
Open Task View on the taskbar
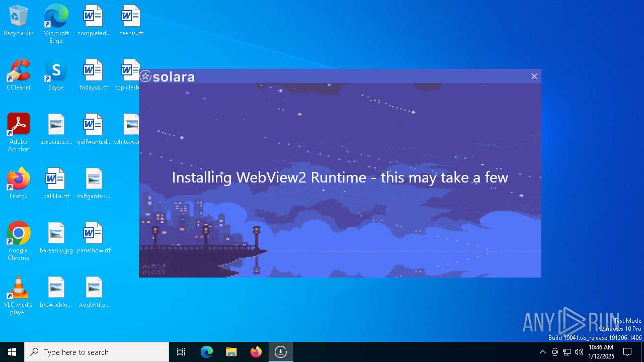coord(181,352)
